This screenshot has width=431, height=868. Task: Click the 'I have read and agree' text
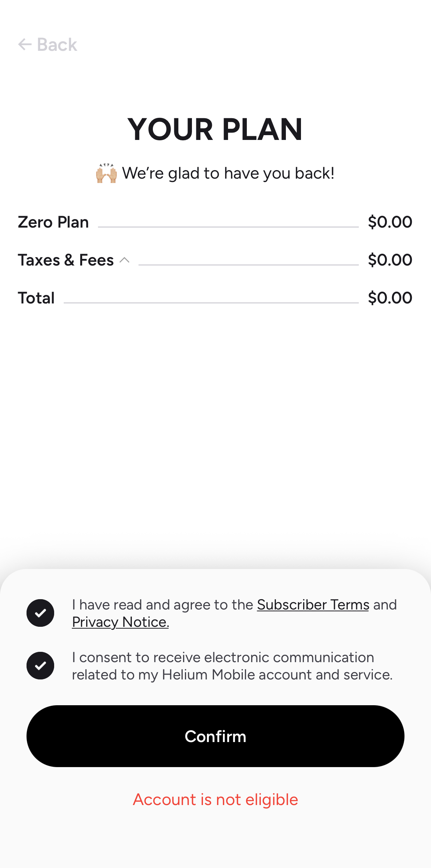tap(162, 605)
